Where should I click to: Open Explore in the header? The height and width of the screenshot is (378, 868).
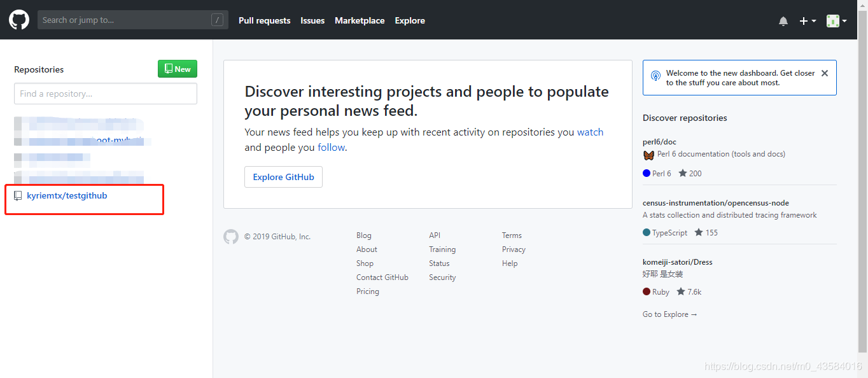point(410,20)
